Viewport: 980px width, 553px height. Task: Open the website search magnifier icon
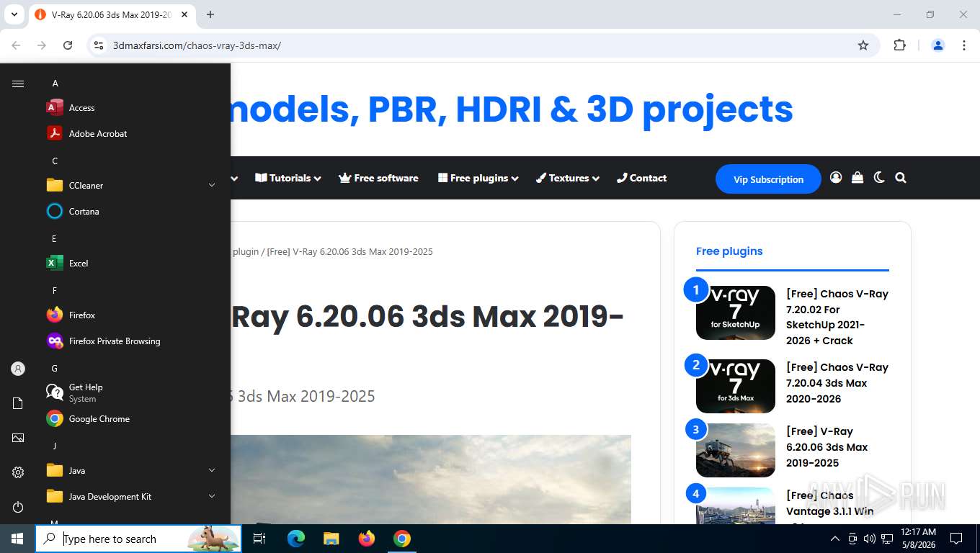(901, 178)
